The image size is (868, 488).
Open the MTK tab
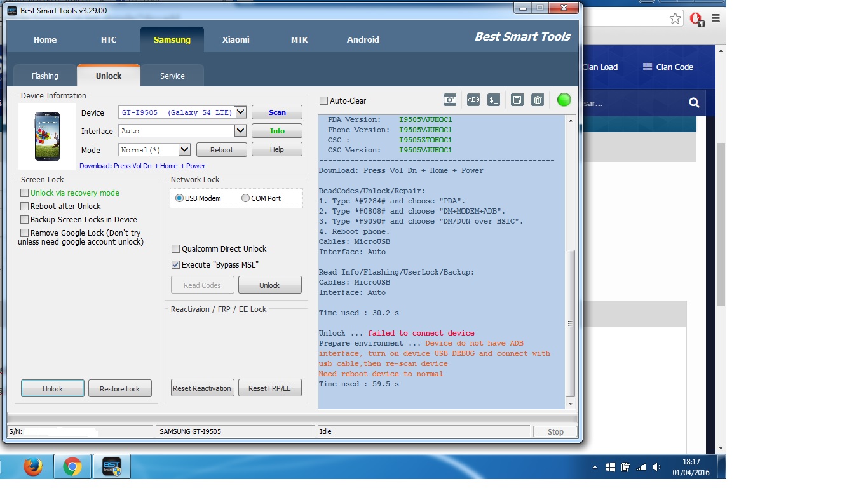pos(299,39)
